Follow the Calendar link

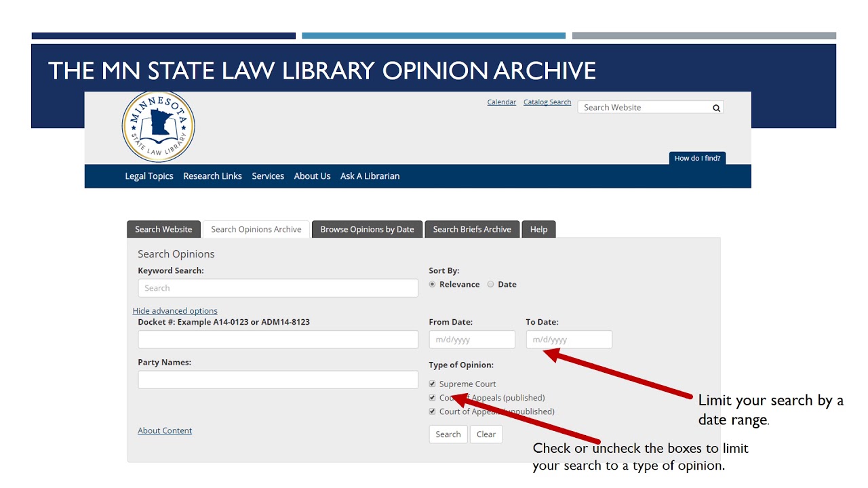coord(502,102)
